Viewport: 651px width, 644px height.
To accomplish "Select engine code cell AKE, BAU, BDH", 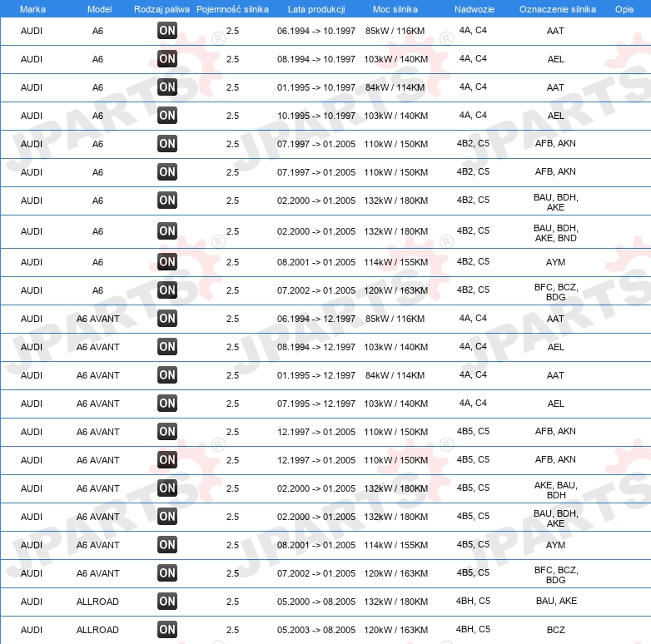I will pos(556,490).
